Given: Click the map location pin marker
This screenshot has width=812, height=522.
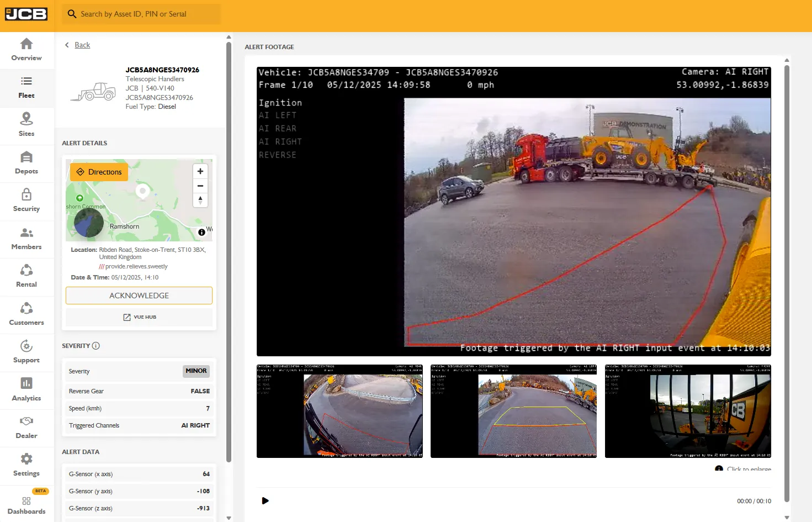Looking at the screenshot, I should pos(143,192).
